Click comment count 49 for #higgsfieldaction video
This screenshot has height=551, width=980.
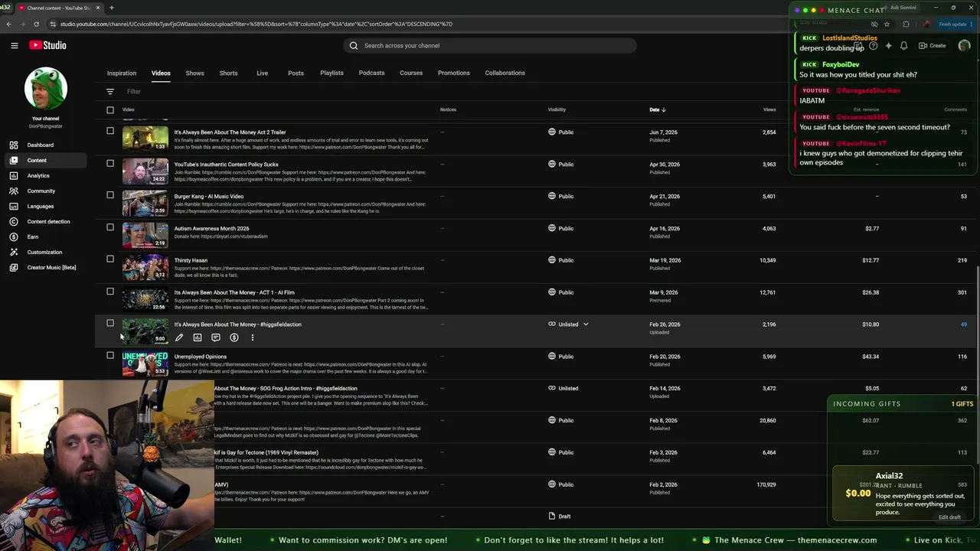click(963, 324)
